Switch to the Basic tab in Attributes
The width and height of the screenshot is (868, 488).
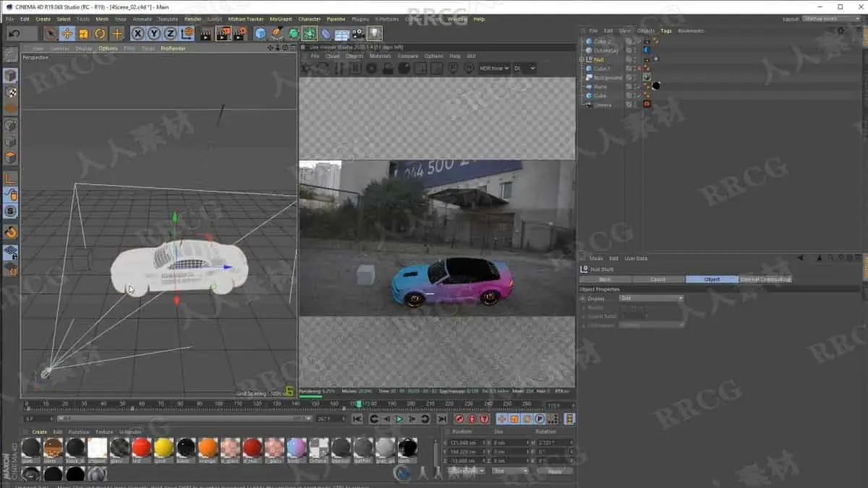[605, 279]
